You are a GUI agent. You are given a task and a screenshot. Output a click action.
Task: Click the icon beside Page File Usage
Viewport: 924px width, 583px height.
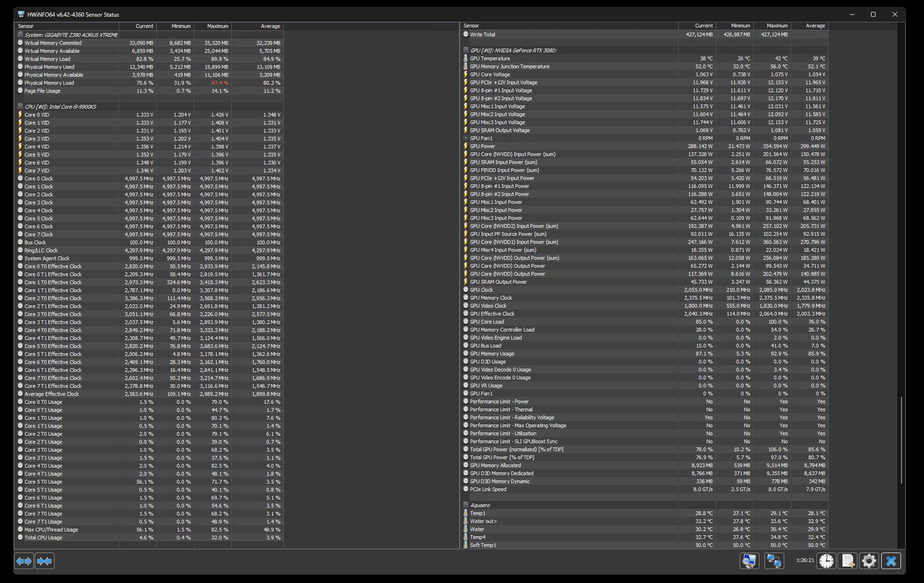20,91
